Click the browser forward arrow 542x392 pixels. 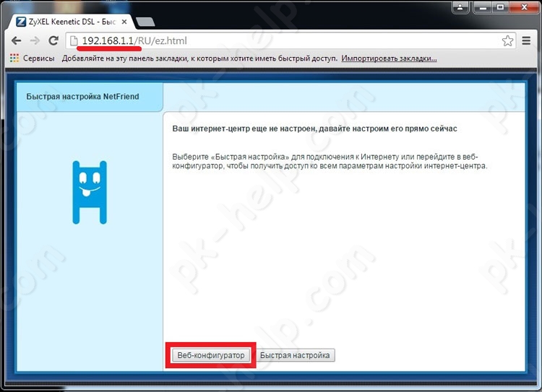click(x=35, y=40)
